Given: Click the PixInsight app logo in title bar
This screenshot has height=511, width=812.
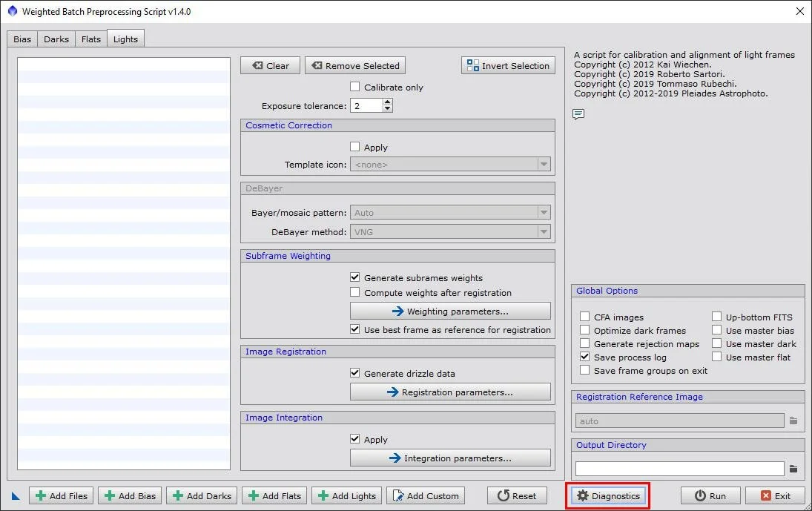Looking at the screenshot, I should point(12,11).
